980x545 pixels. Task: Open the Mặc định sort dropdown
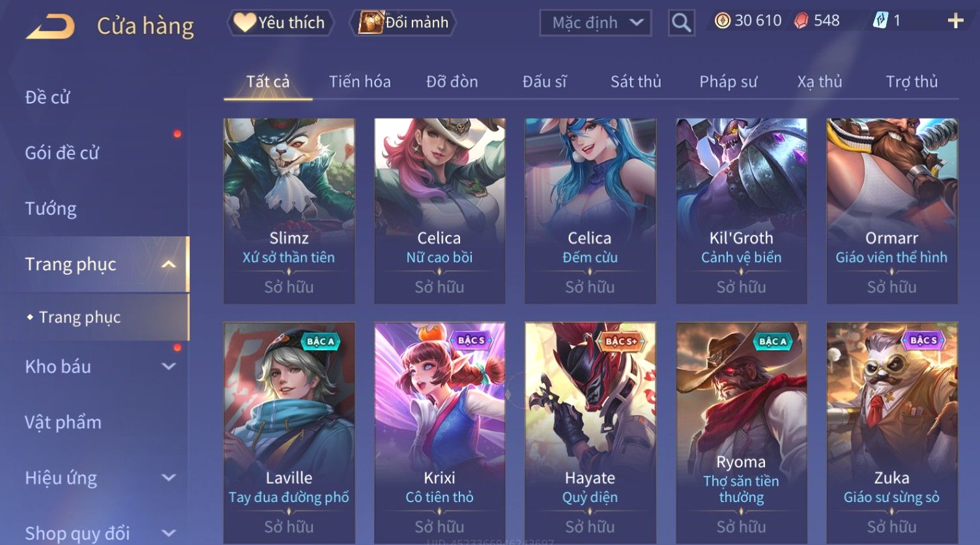(x=596, y=23)
